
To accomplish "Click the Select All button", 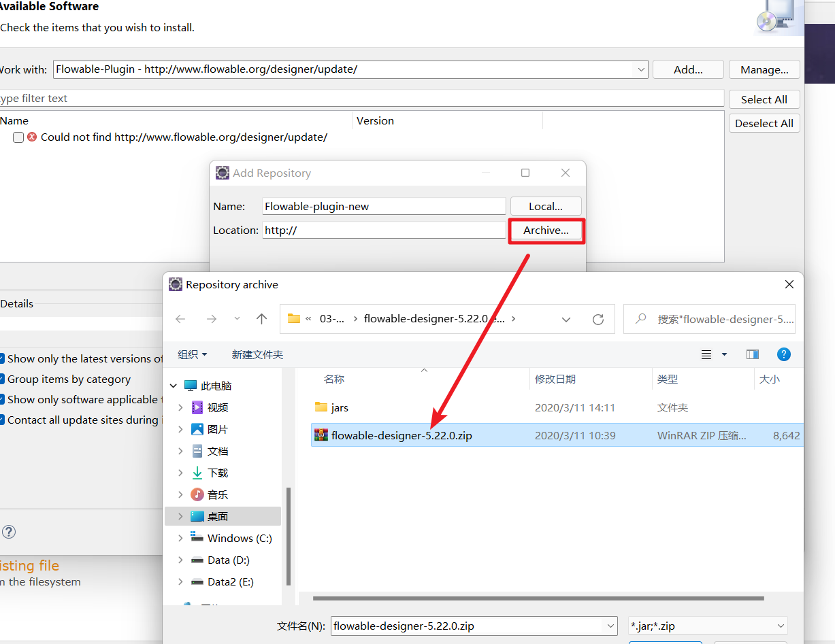I will click(x=764, y=99).
